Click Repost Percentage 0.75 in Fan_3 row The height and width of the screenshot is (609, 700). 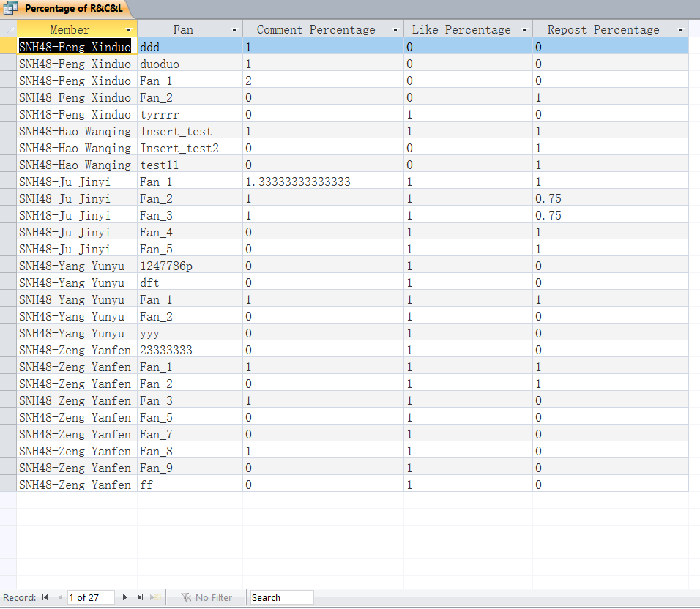click(610, 215)
